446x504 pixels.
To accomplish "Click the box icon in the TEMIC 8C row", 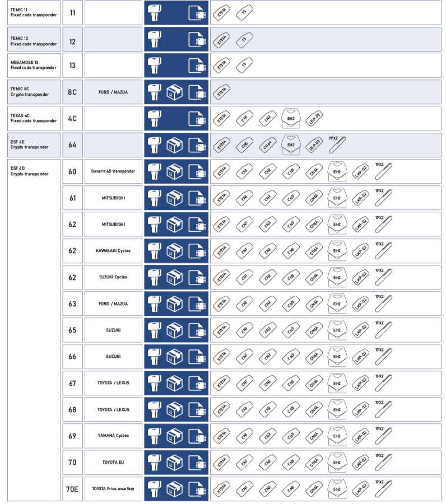I will (174, 92).
